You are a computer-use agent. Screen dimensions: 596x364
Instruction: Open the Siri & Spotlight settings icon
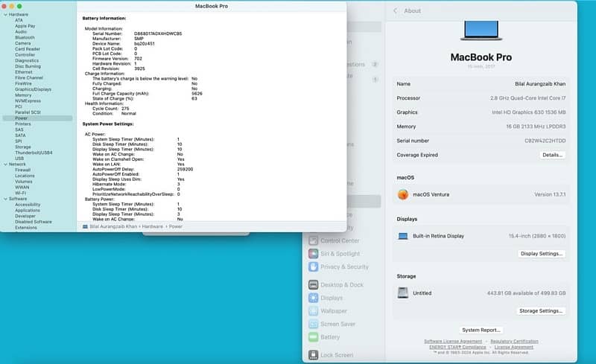[313, 254]
